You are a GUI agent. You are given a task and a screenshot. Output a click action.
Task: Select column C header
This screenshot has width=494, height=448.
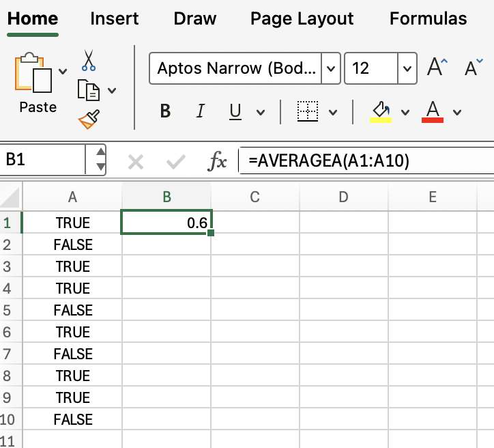pyautogui.click(x=255, y=197)
